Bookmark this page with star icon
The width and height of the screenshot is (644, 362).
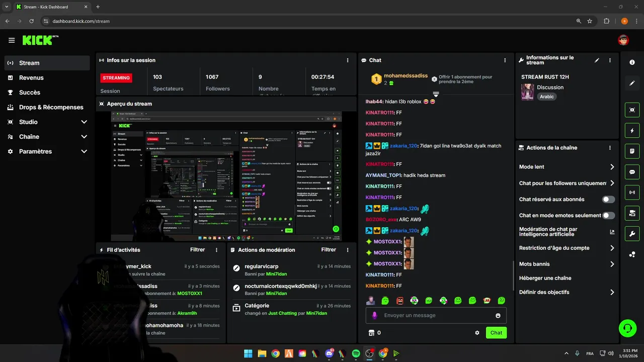[590, 21]
